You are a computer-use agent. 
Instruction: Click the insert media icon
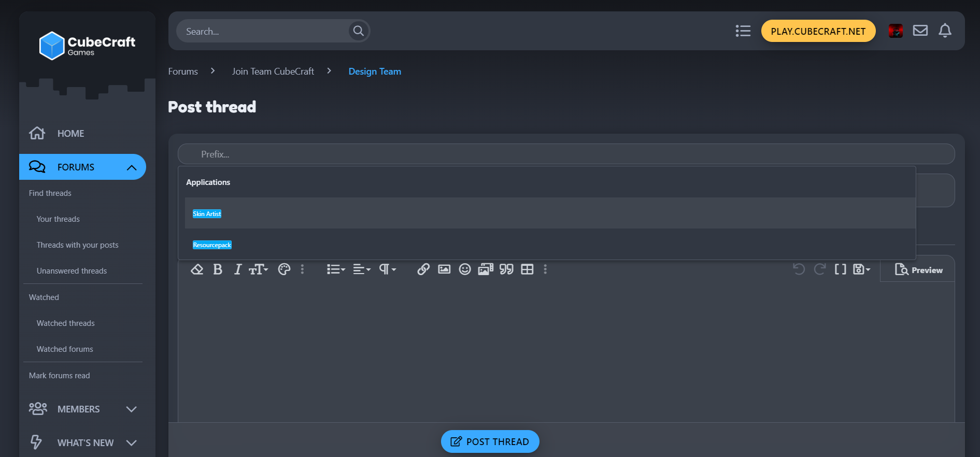coord(486,269)
